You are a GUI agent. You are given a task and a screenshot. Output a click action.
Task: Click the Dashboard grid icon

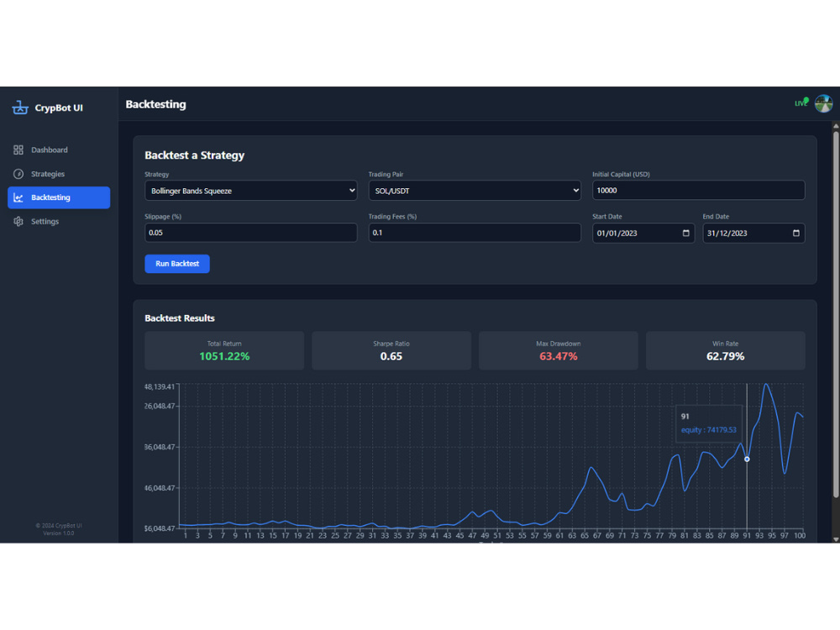(x=18, y=150)
